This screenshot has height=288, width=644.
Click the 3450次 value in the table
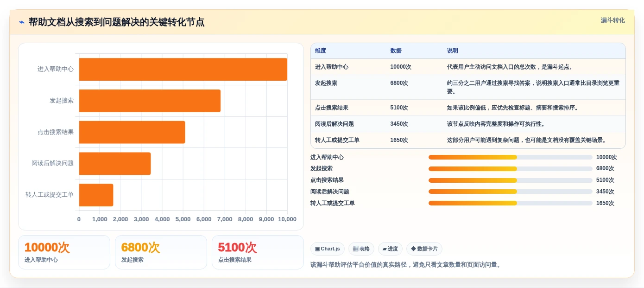click(x=399, y=124)
